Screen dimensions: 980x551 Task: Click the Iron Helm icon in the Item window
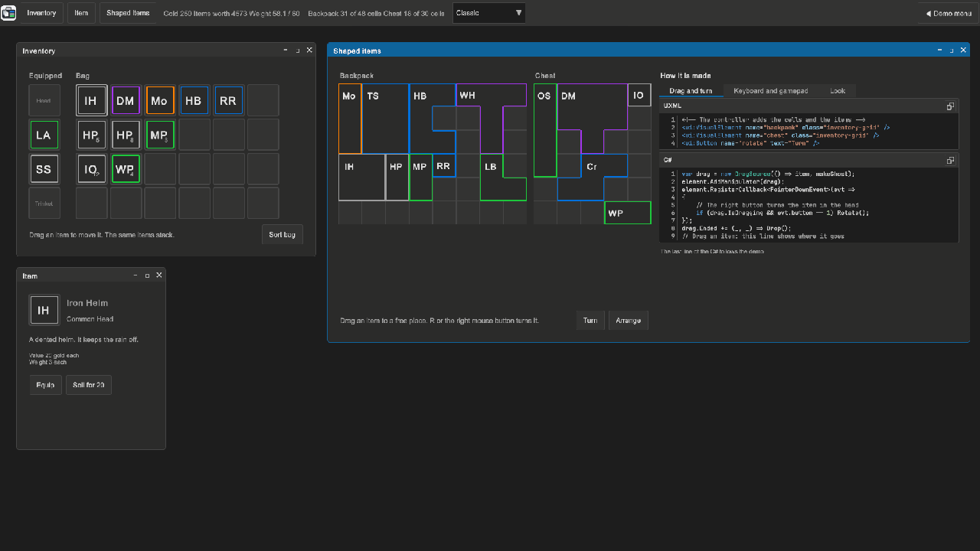point(44,310)
